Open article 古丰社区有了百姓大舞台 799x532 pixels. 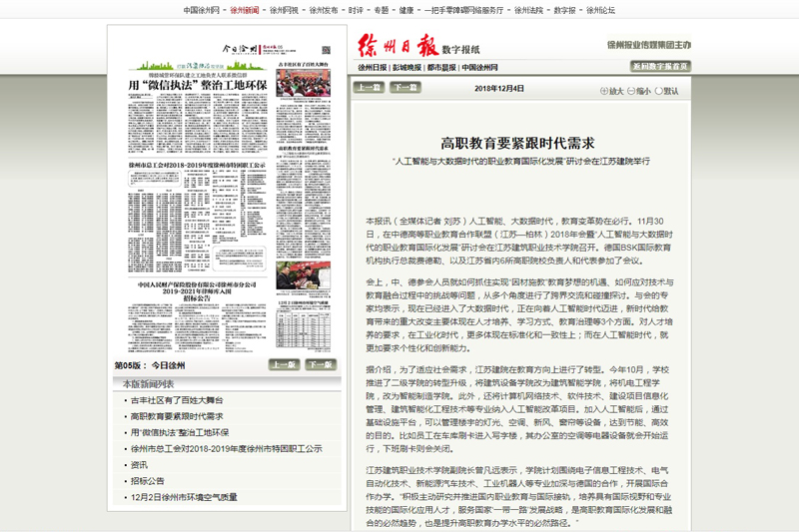(x=177, y=400)
